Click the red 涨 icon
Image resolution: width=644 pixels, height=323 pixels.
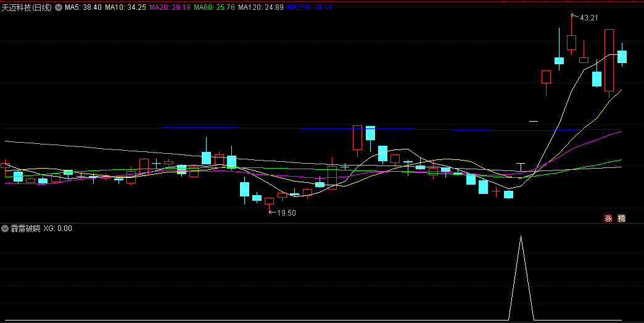(608, 218)
